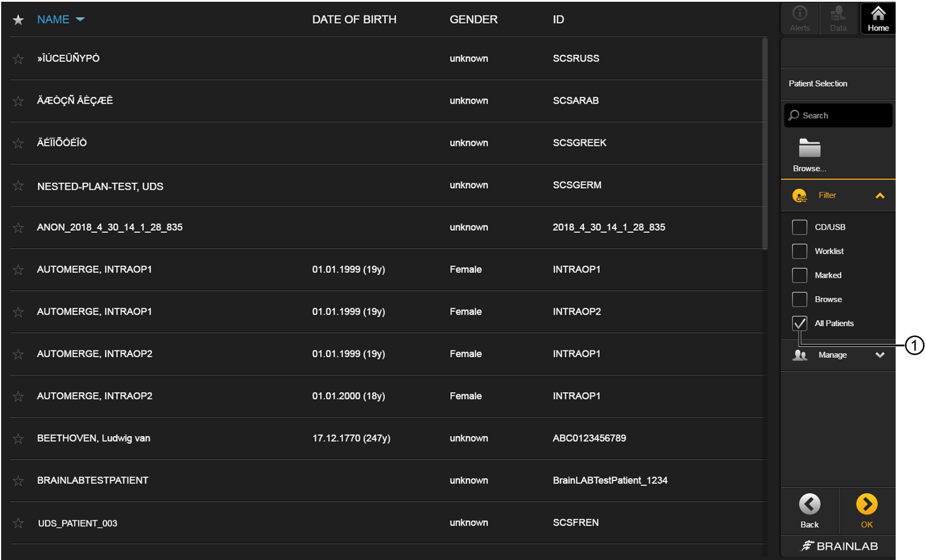The width and height of the screenshot is (926, 560).
Task: Tick the Marked filter checkbox
Action: (x=799, y=275)
